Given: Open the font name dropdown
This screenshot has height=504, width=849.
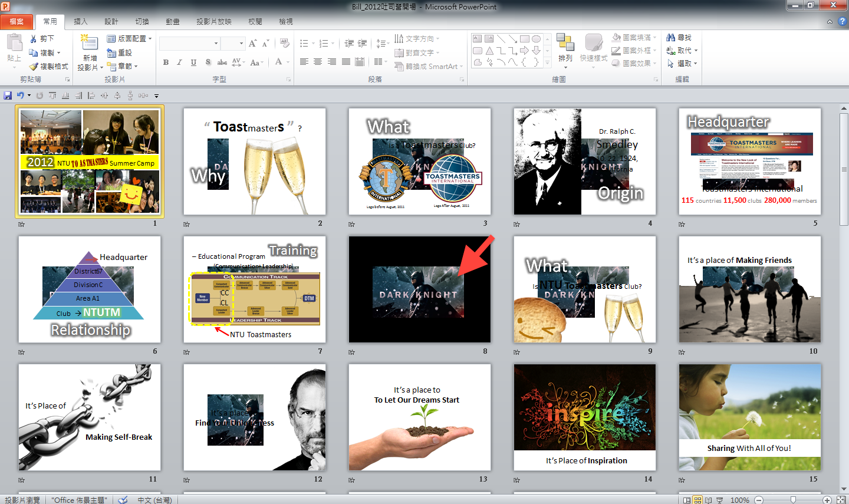Looking at the screenshot, I should [216, 44].
